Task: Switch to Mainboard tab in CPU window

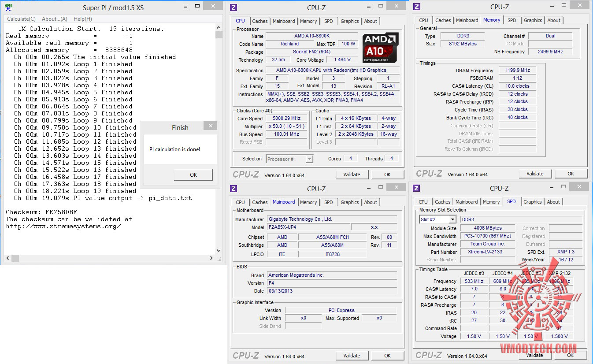Action: pos(284,21)
